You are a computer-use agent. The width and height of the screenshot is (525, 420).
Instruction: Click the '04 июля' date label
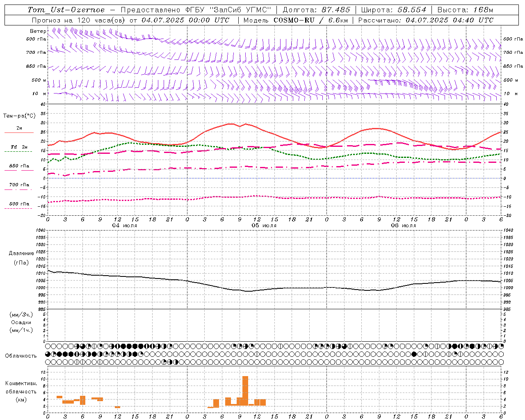125,226
